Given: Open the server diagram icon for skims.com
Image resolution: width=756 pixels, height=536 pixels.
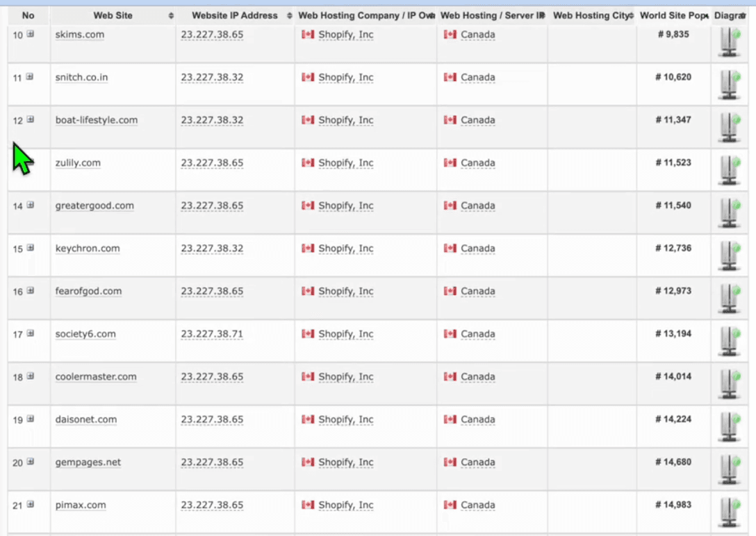Looking at the screenshot, I should pyautogui.click(x=729, y=41).
